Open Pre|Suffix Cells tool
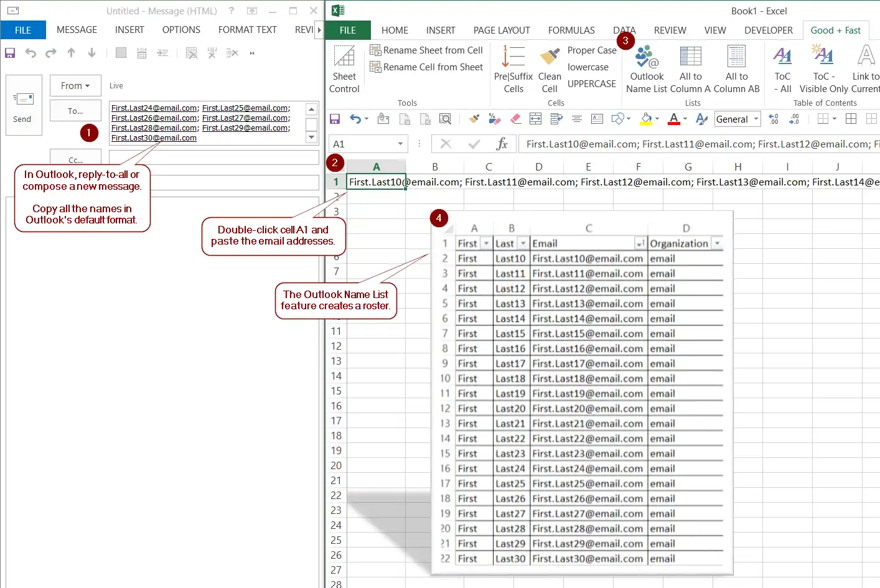Image resolution: width=880 pixels, height=588 pixels. click(x=513, y=69)
